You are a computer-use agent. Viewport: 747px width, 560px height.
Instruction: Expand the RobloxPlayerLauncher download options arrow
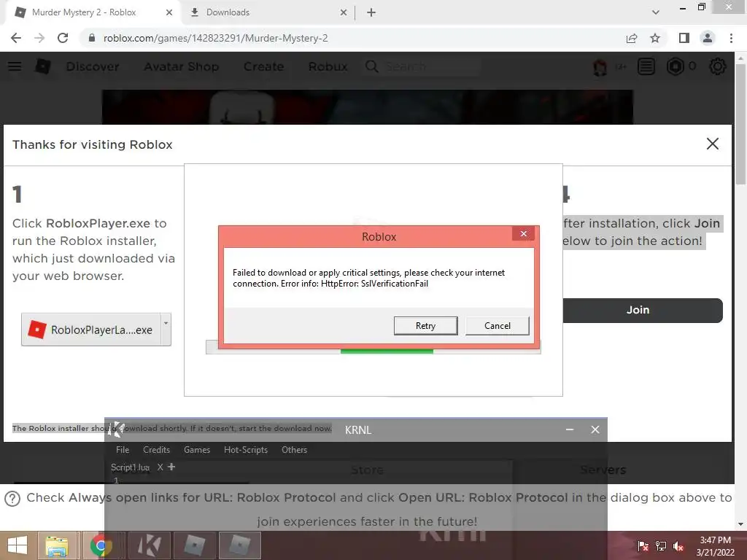point(166,329)
